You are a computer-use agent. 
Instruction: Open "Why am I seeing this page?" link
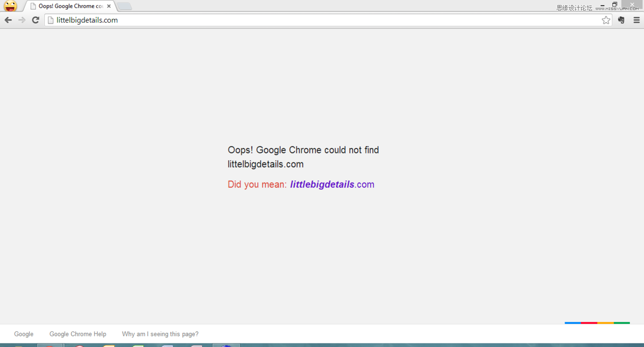160,334
